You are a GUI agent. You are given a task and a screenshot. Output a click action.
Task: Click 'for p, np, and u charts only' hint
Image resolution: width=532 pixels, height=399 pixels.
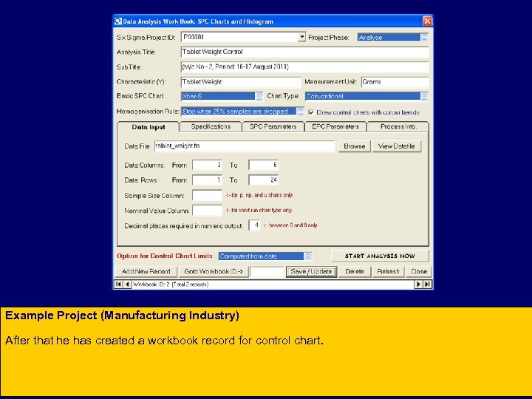click(259, 195)
